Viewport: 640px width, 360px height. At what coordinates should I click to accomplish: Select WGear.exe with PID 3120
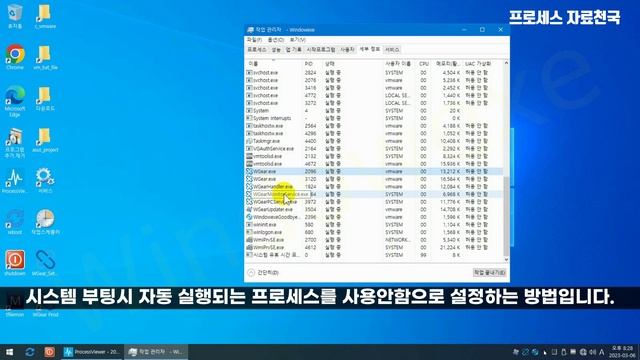374,179
